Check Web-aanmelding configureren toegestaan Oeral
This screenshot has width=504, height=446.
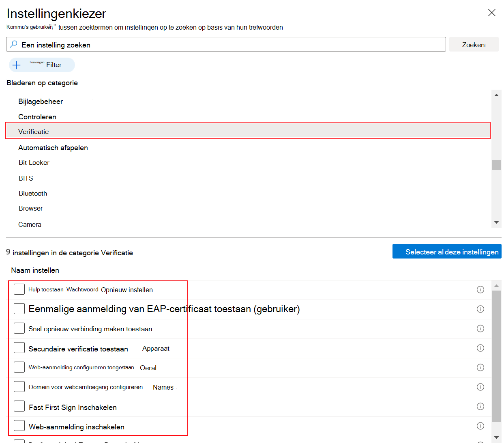pos(19,367)
